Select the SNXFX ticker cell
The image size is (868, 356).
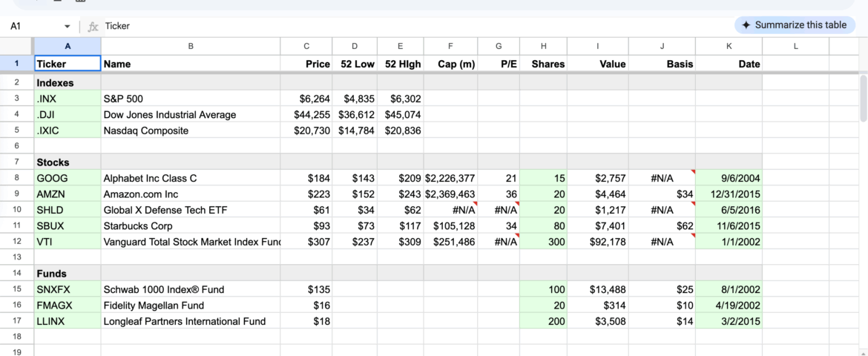point(68,289)
